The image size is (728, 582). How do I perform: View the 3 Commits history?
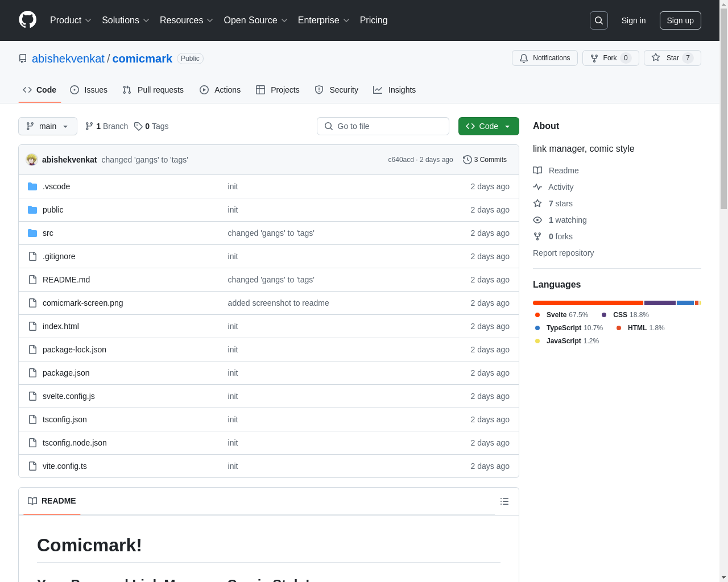coord(485,160)
